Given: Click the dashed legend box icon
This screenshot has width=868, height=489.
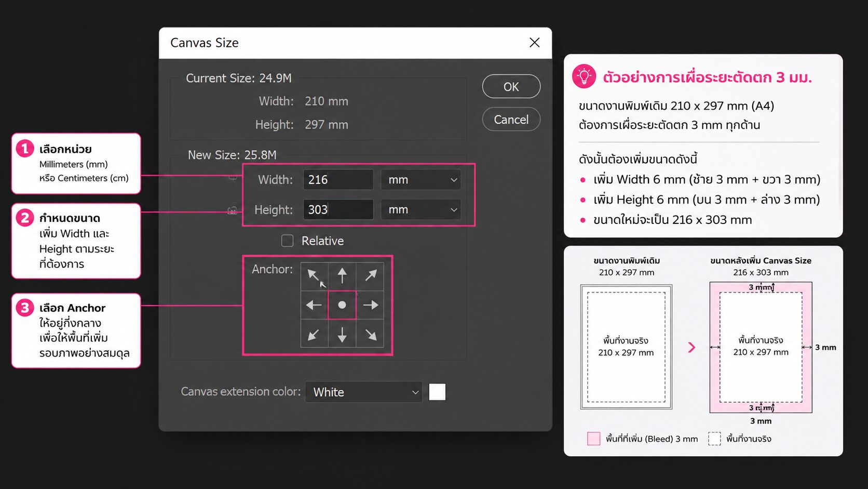Looking at the screenshot, I should pyautogui.click(x=714, y=439).
